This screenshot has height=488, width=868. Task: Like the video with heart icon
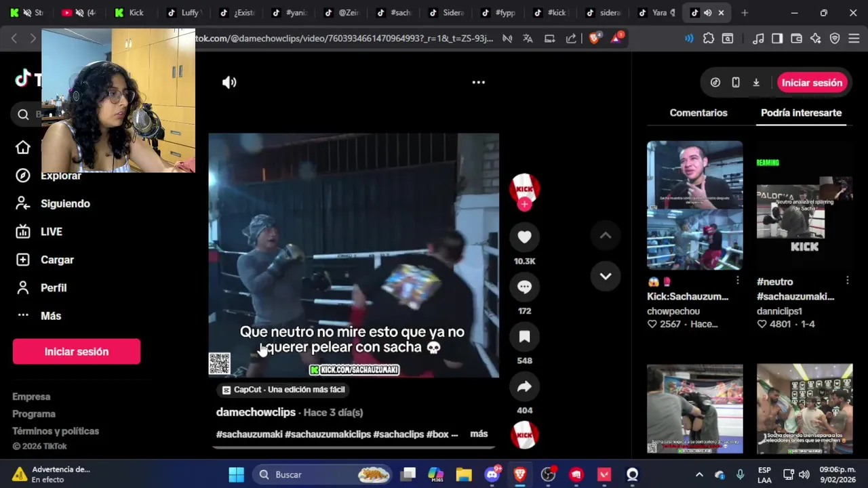coord(524,237)
